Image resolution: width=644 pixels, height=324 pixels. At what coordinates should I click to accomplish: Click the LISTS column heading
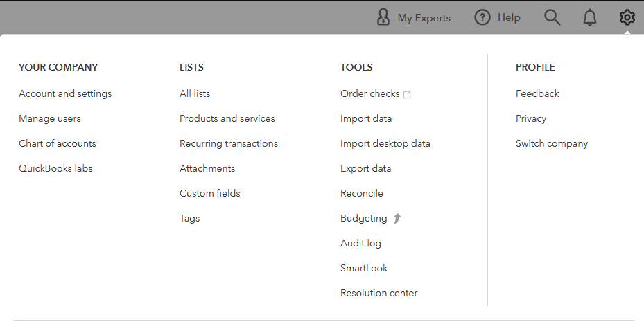point(191,67)
